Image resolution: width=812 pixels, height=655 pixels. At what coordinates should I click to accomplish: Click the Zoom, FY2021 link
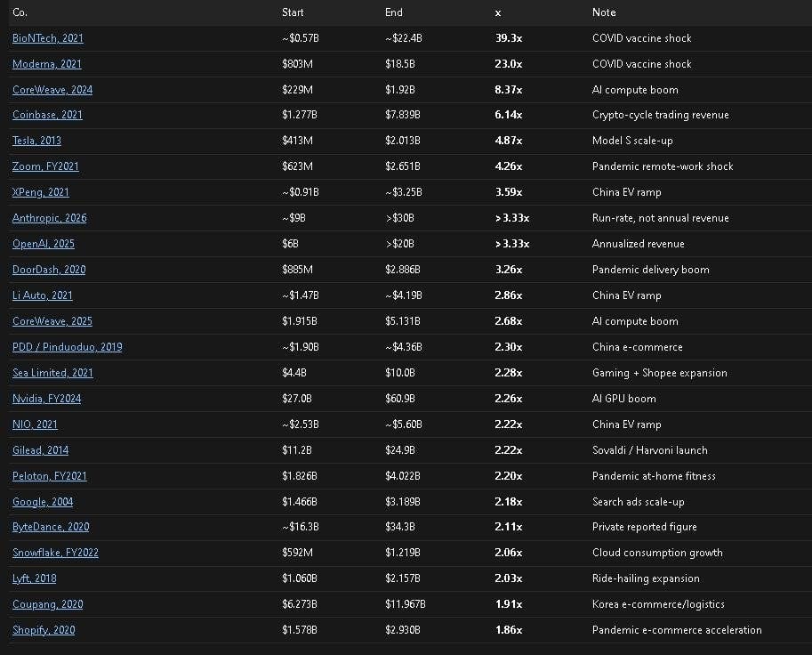[x=45, y=166]
